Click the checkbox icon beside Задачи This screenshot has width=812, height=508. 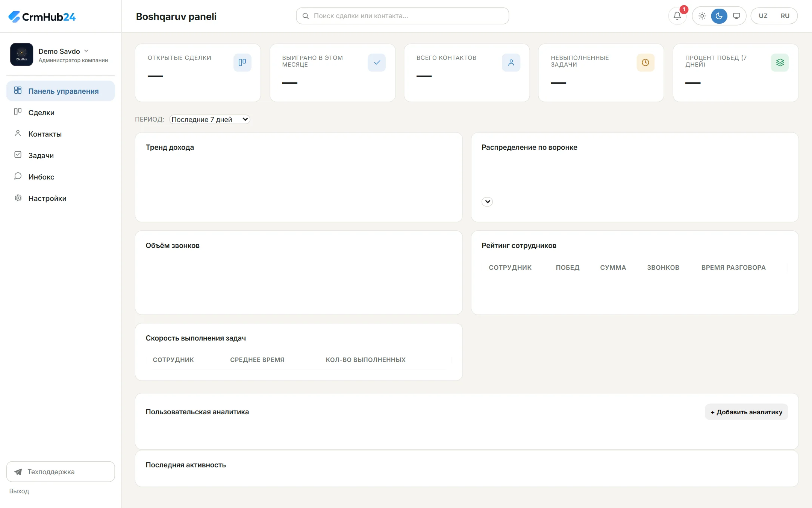(18, 155)
